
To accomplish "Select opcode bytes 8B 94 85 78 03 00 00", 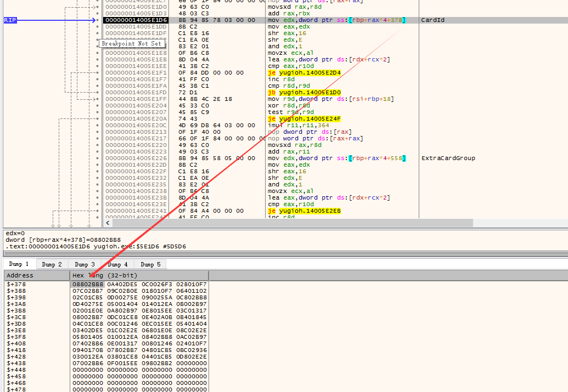I will coord(217,20).
